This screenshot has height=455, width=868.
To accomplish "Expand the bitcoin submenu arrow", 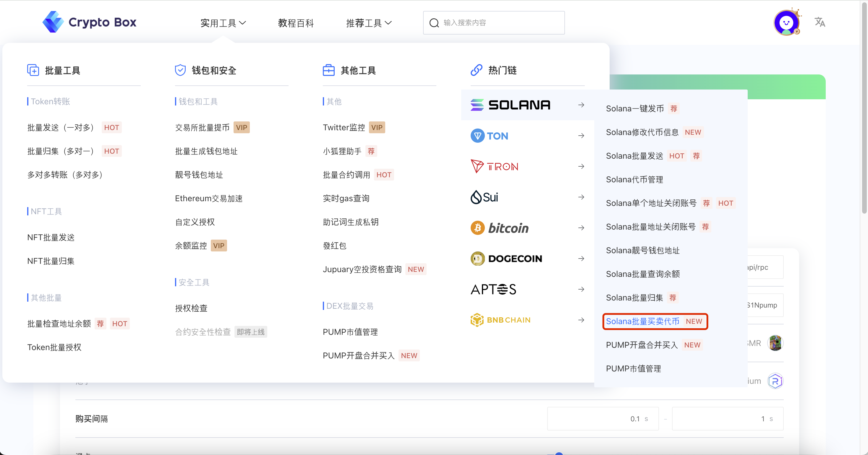I will click(581, 228).
